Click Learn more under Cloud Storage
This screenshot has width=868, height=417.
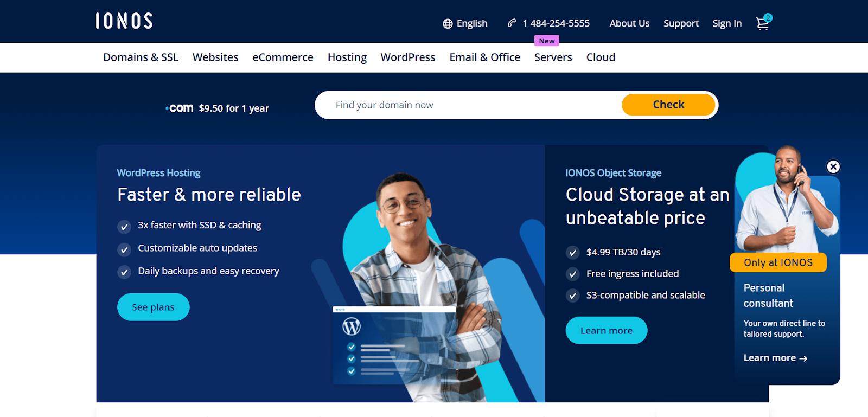click(606, 331)
